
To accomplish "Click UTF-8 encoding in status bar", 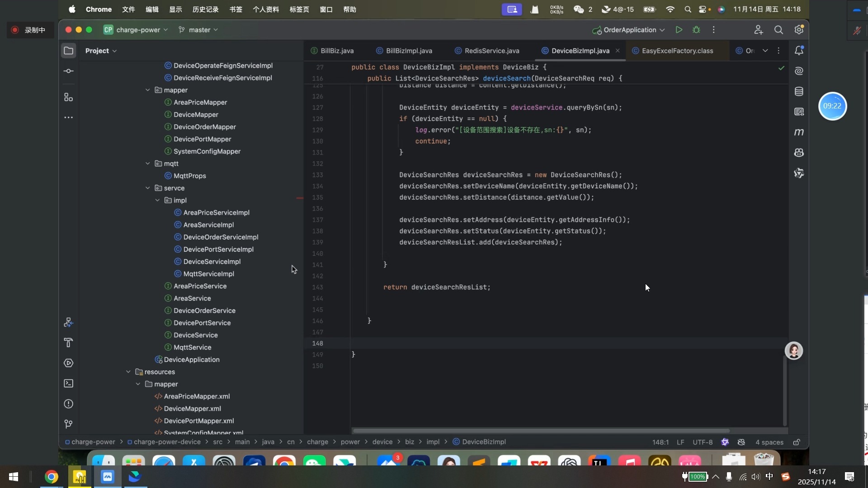I will tap(702, 442).
